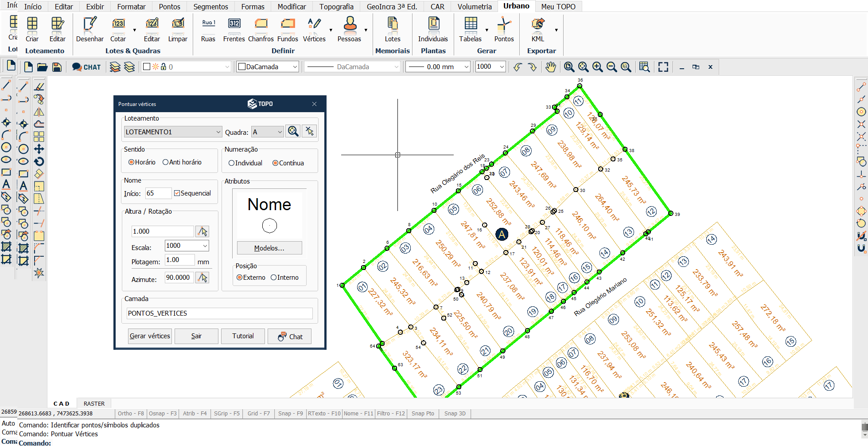868x446 pixels.
Task: Expand the 0.00 mm line weight dropdown
Action: (x=466, y=67)
